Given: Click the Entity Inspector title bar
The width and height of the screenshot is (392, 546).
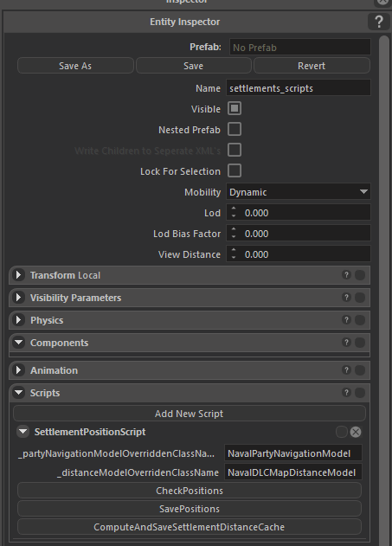Looking at the screenshot, I should [184, 22].
